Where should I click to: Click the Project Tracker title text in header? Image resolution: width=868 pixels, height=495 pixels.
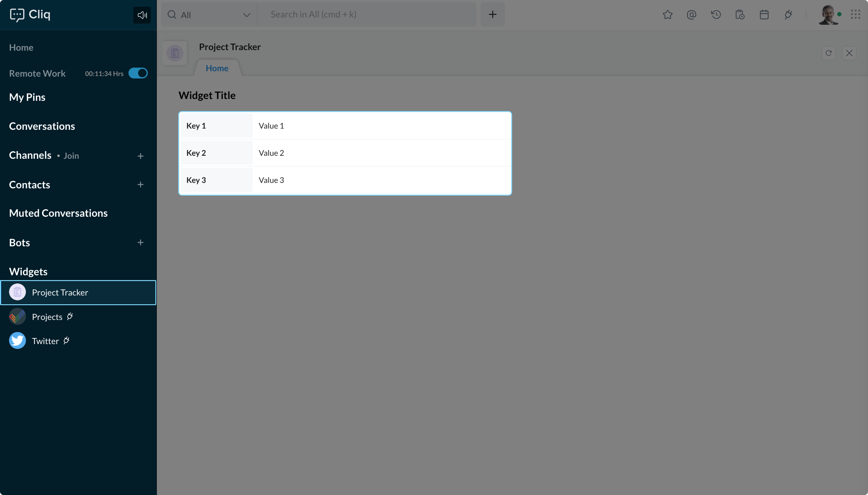pos(230,47)
